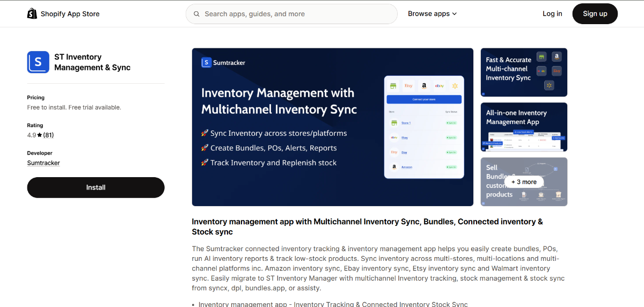The width and height of the screenshot is (644, 307).
Task: Focus the Search apps, guides, and more field
Action: (x=291, y=14)
